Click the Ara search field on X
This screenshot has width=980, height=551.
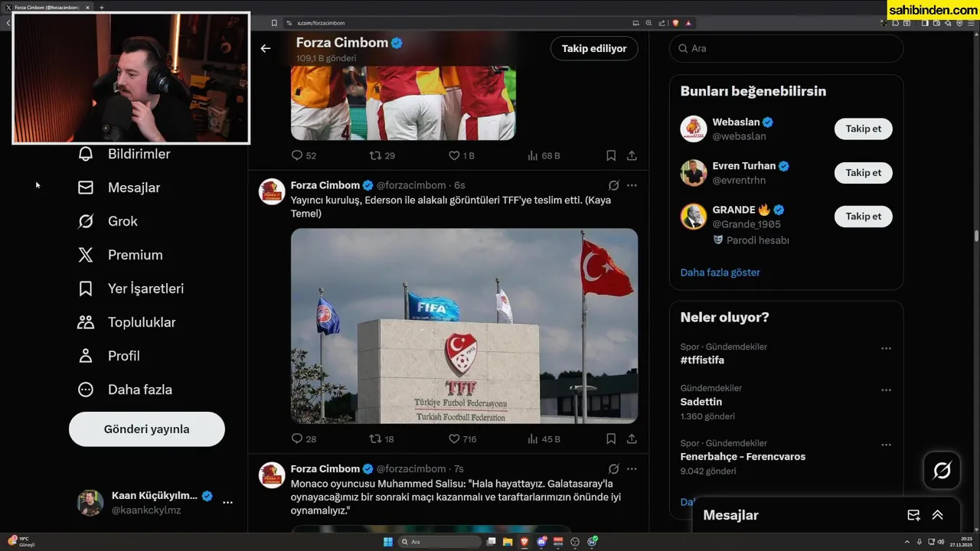786,48
